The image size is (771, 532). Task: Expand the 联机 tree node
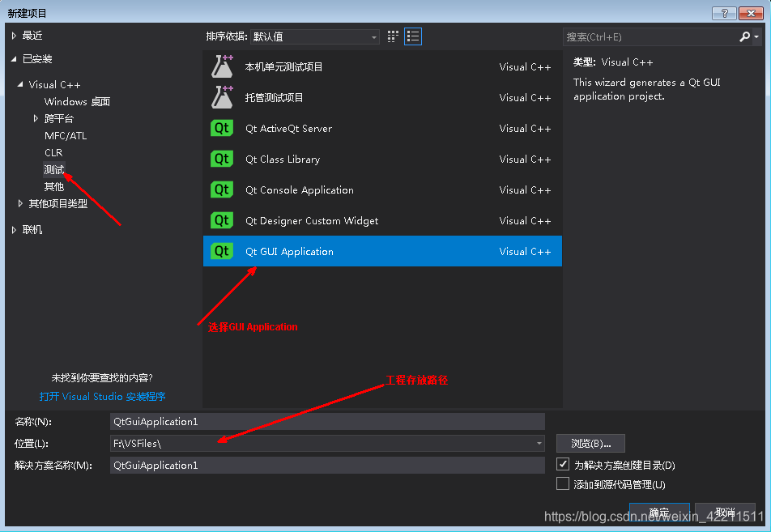14,230
